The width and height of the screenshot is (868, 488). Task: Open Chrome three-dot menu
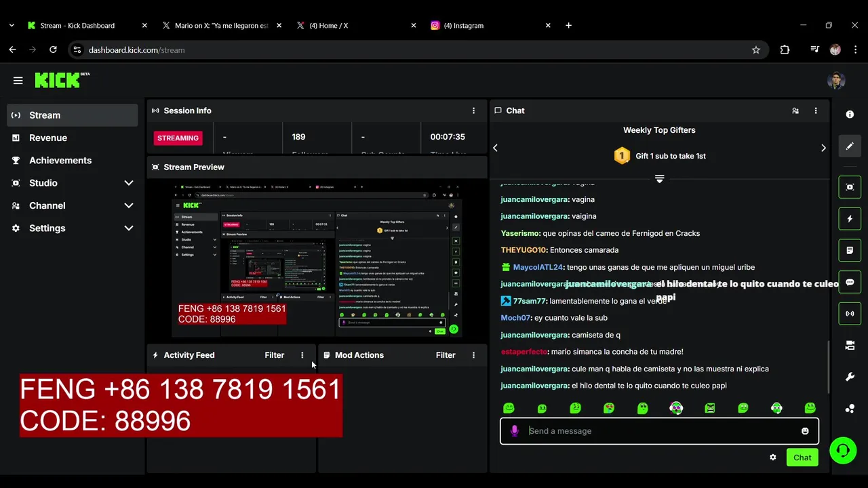point(855,49)
